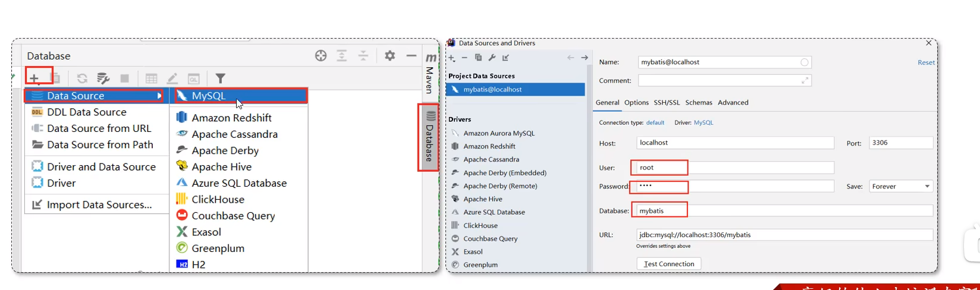The image size is (980, 290).
Task: Click the make-global arrow icon in Data Sources dialog
Action: point(505,58)
